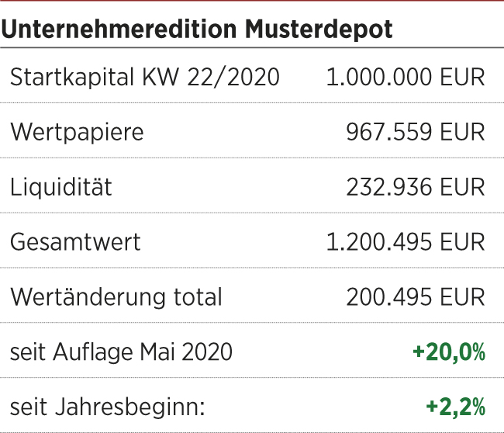Select the seit Auflage Mai 2020 label

click(121, 352)
